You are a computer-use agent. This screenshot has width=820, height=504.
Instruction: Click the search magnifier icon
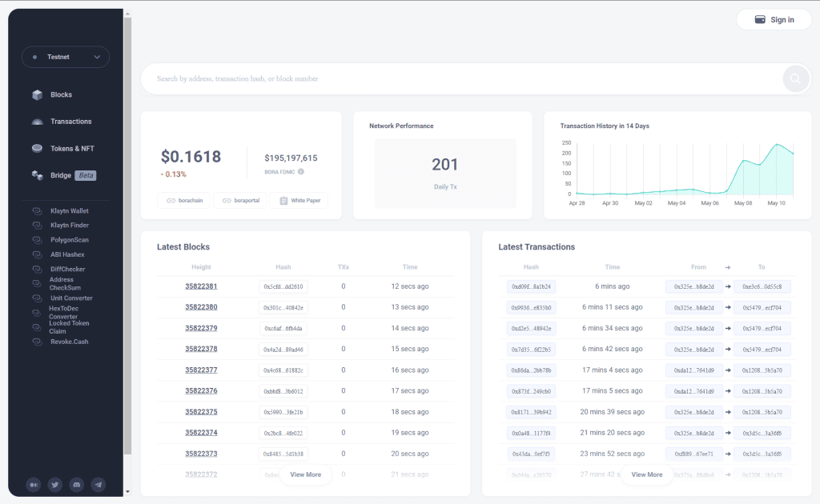pos(795,78)
